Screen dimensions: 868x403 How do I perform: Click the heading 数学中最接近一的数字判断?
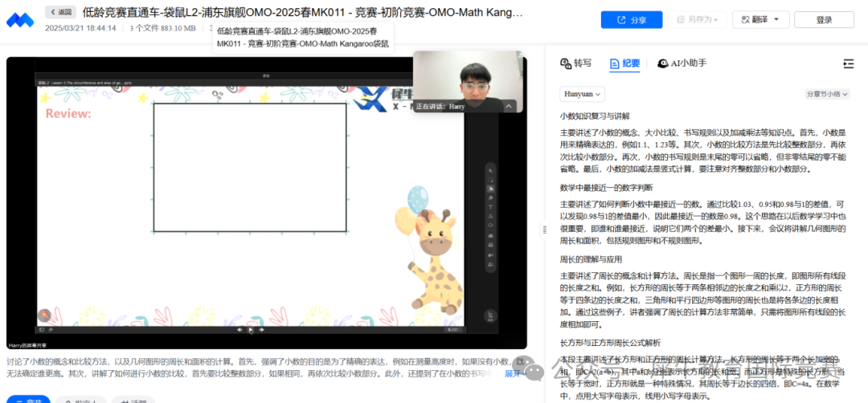pos(606,187)
